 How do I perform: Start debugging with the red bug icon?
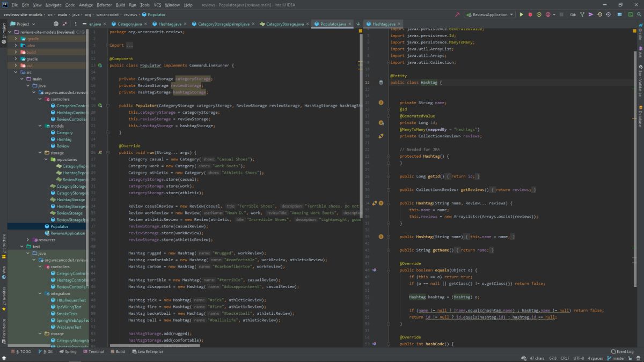pyautogui.click(x=530, y=15)
